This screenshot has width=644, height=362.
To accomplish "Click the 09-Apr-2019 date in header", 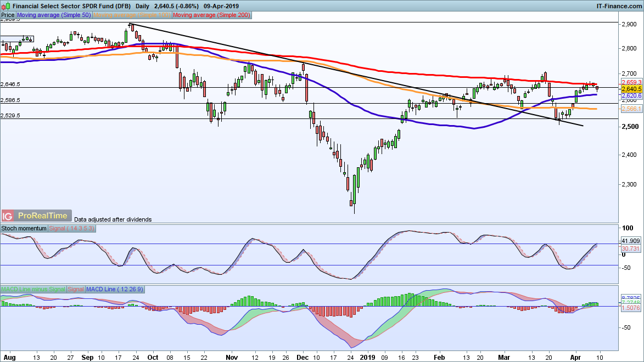I will (x=221, y=6).
